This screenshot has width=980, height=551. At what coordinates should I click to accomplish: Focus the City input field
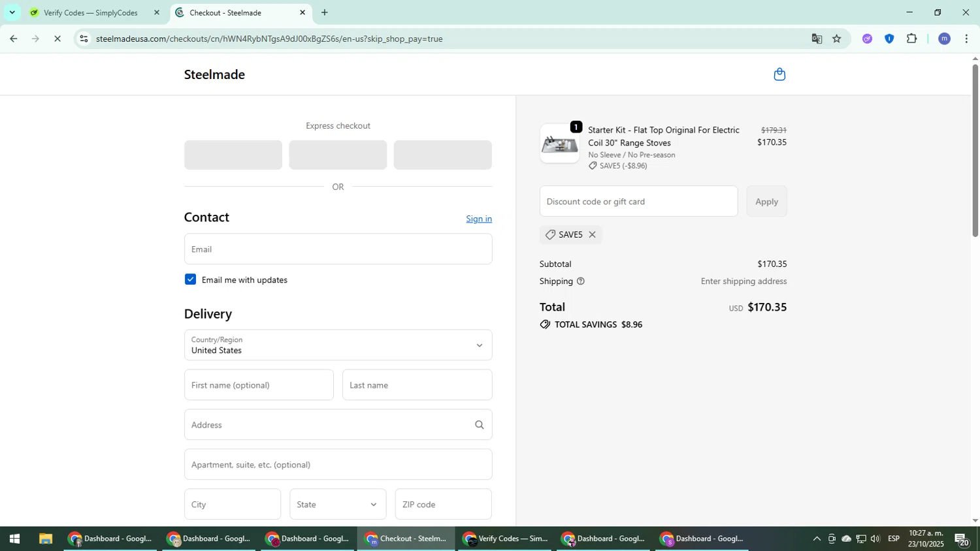(x=233, y=504)
